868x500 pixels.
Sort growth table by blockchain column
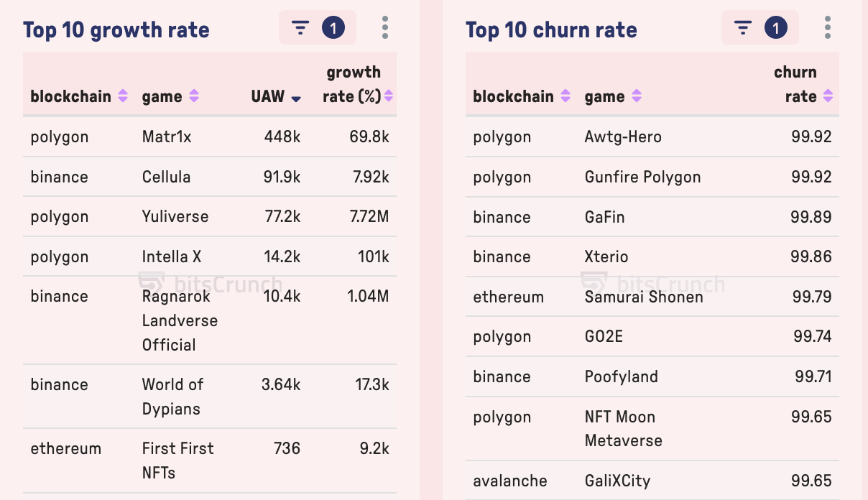click(x=123, y=96)
